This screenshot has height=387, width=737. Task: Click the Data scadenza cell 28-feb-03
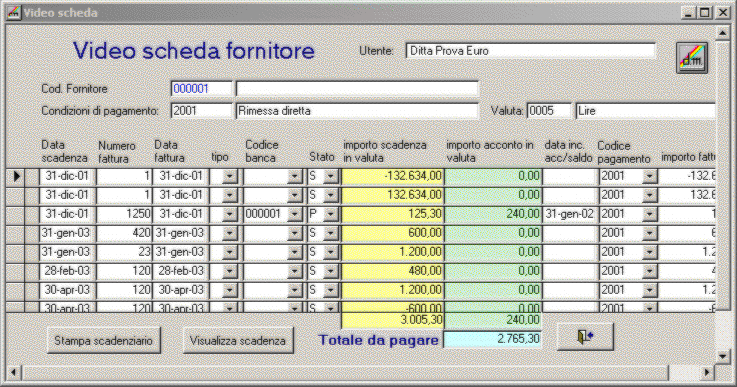[x=67, y=271]
